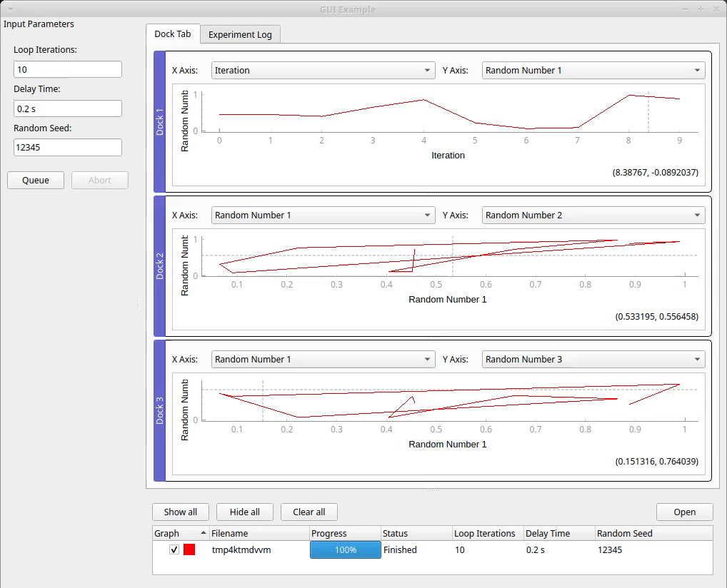Switch to the Experiment Log tab
The height and width of the screenshot is (588, 727).
(x=240, y=34)
